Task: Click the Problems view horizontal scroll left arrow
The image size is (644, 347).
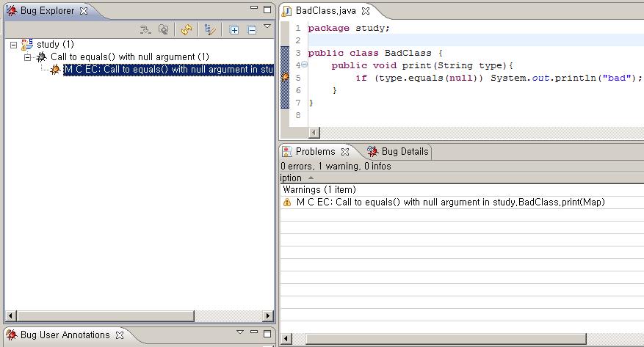Action: [x=286, y=339]
